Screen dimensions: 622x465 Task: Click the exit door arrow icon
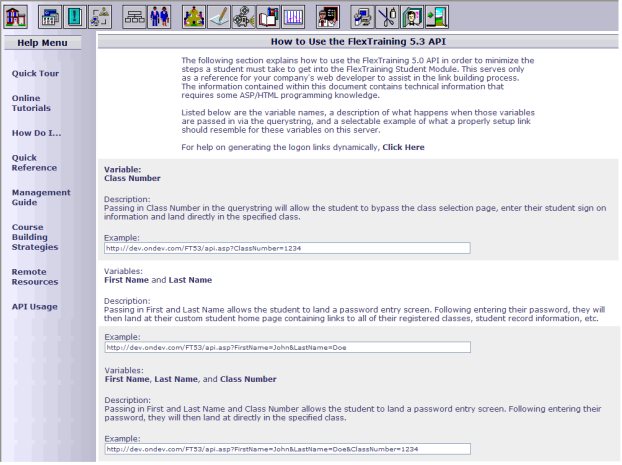pos(437,17)
